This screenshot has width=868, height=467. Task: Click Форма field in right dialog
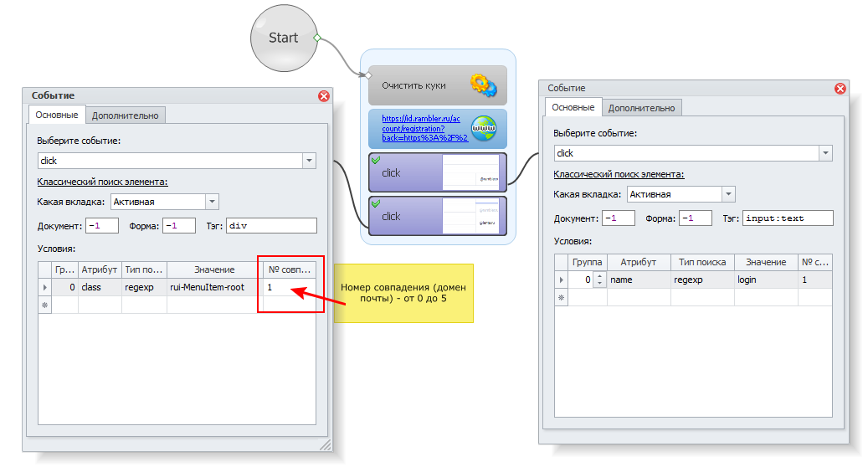(696, 218)
